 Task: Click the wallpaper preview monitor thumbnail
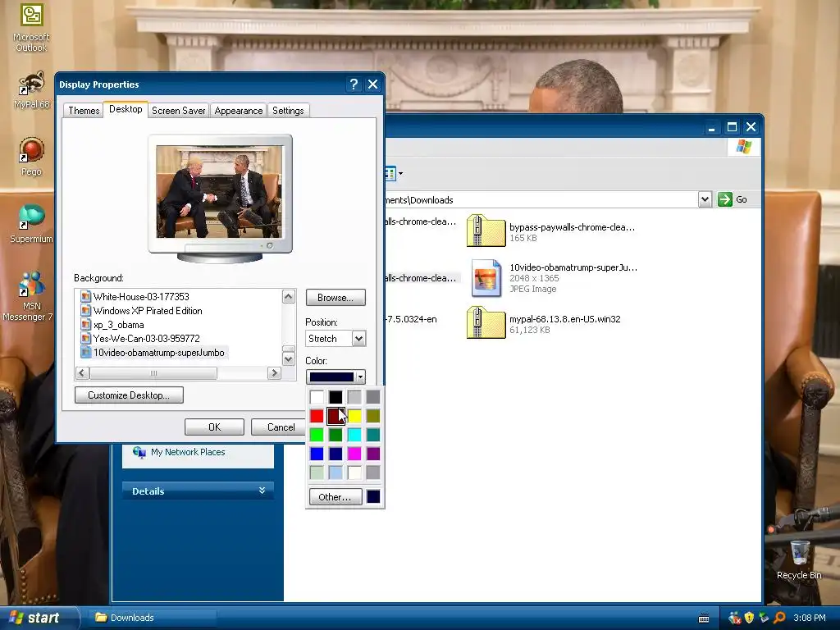[x=220, y=199]
